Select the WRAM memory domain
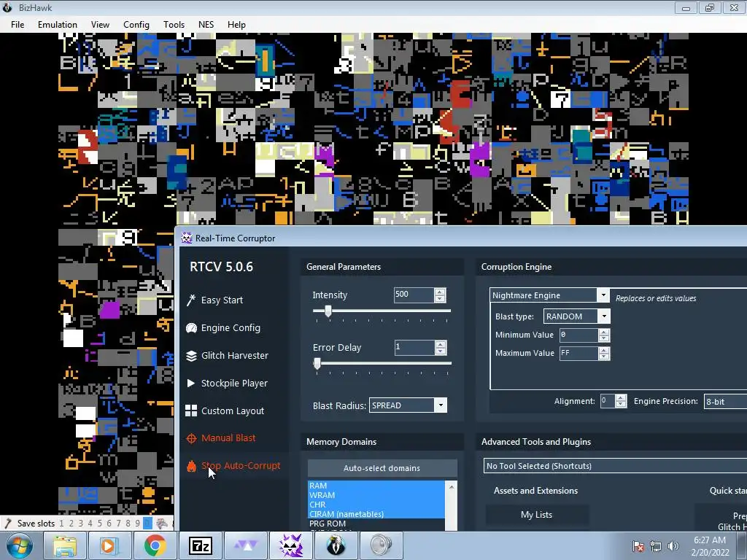747x560 pixels. click(376, 495)
